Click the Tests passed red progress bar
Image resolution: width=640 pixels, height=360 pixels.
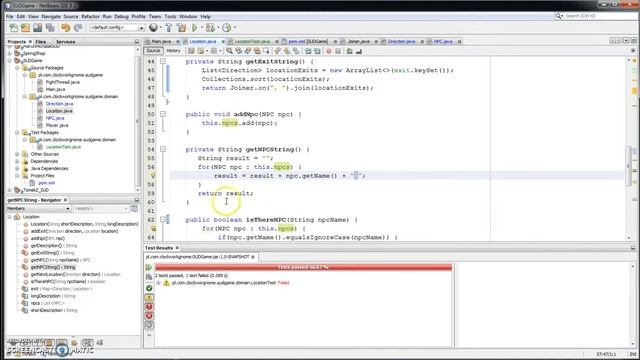coord(303,267)
